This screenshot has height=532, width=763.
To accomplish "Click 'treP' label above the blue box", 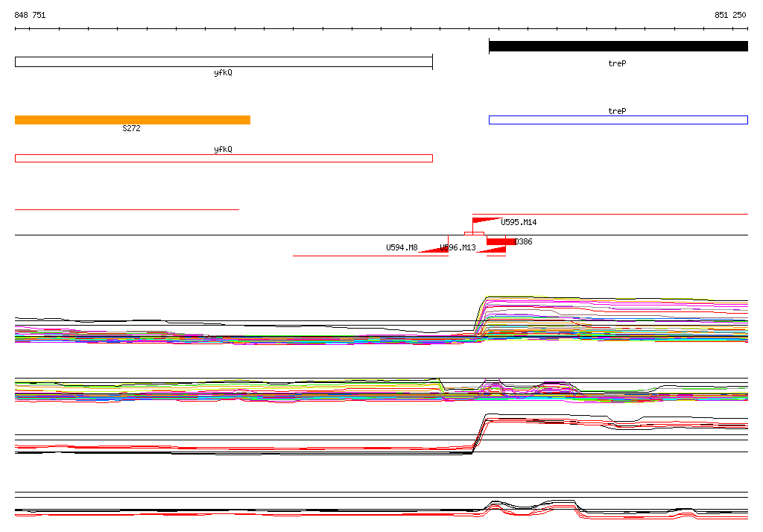I will [x=618, y=111].
